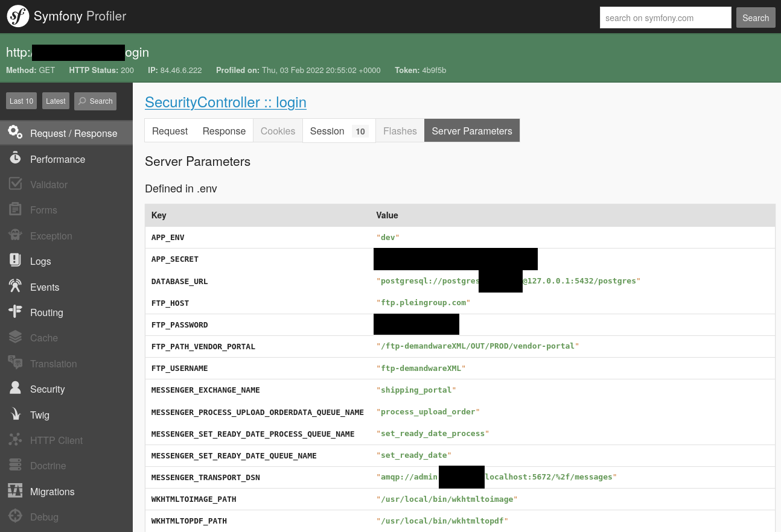The width and height of the screenshot is (781, 532).
Task: Switch to the Request tab
Action: pyautogui.click(x=170, y=131)
